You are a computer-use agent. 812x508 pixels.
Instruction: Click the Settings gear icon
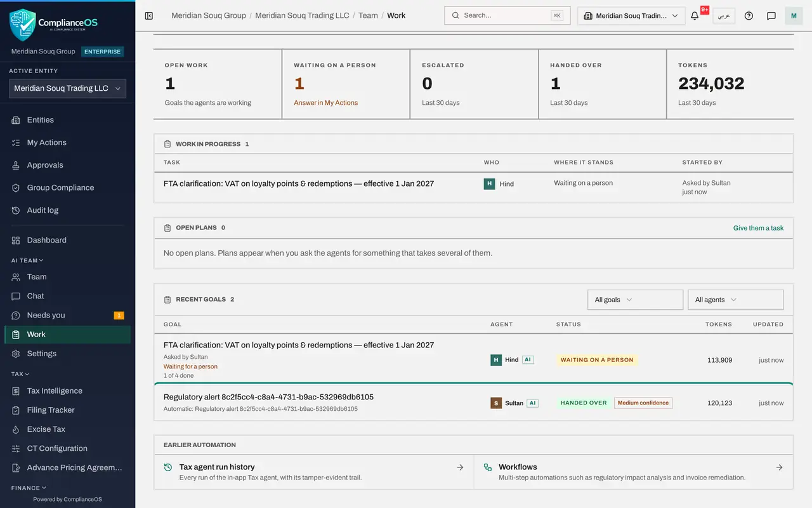pos(16,354)
